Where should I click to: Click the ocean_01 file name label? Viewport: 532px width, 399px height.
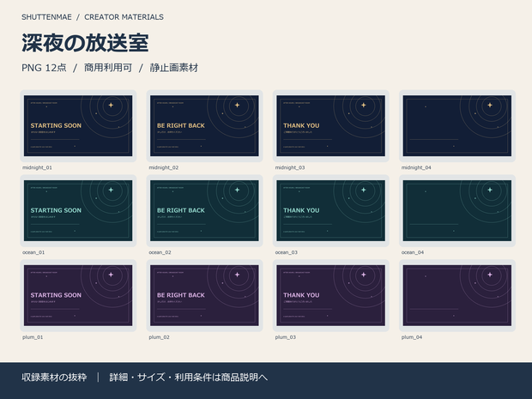(x=33, y=252)
